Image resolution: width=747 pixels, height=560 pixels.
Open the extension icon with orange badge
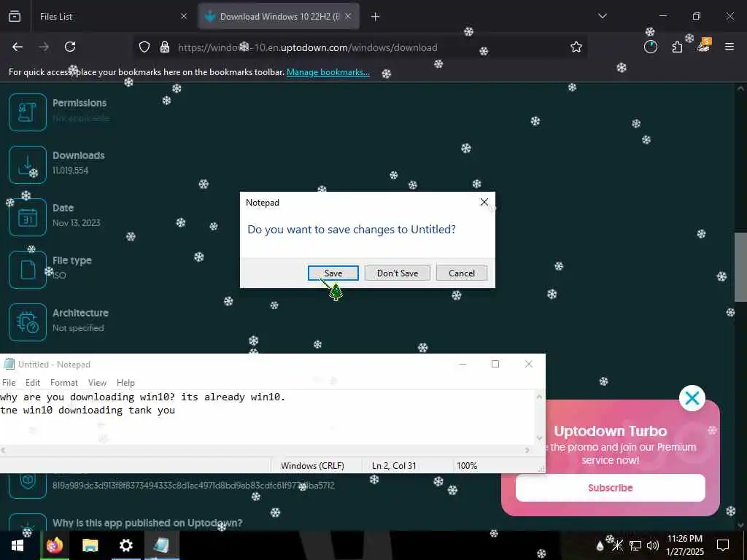click(704, 46)
